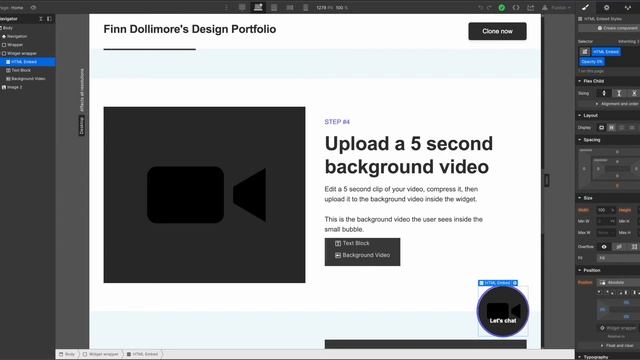Image resolution: width=640 pixels, height=360 pixels.
Task: Click the STEP #4 label
Action: point(337,122)
